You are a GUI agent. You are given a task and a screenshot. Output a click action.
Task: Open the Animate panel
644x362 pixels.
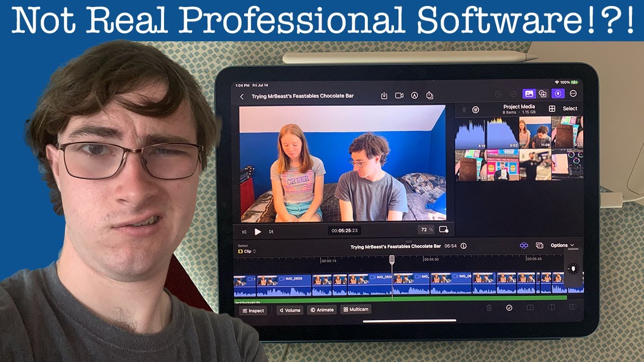point(322,310)
